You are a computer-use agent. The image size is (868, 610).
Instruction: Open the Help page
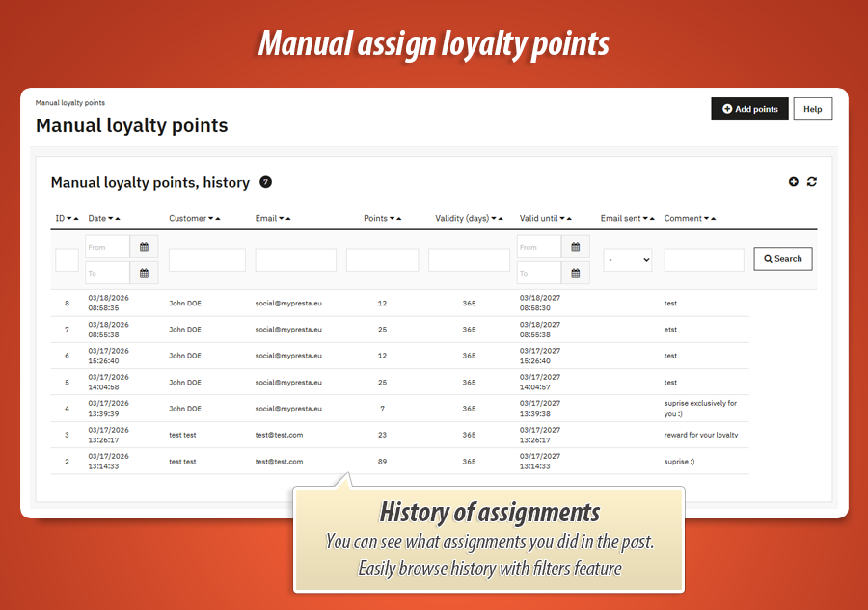(813, 109)
